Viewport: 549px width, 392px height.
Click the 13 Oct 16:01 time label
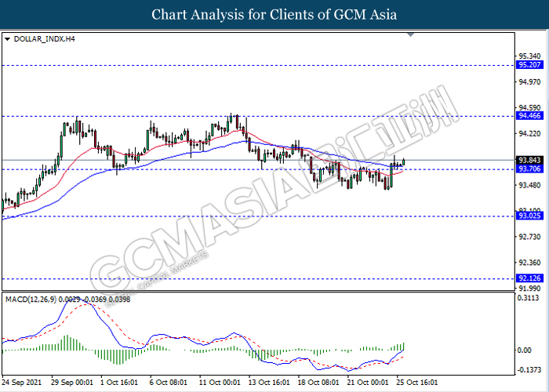click(x=269, y=383)
